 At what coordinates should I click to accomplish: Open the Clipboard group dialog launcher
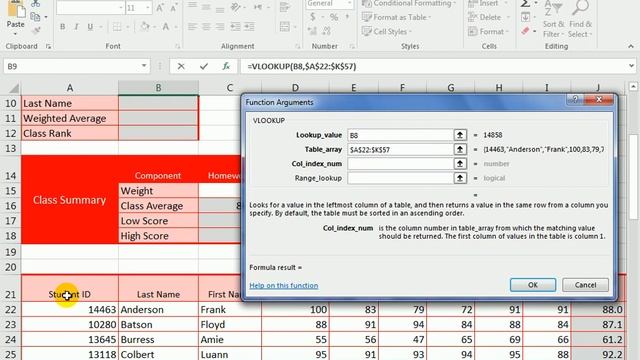48,47
